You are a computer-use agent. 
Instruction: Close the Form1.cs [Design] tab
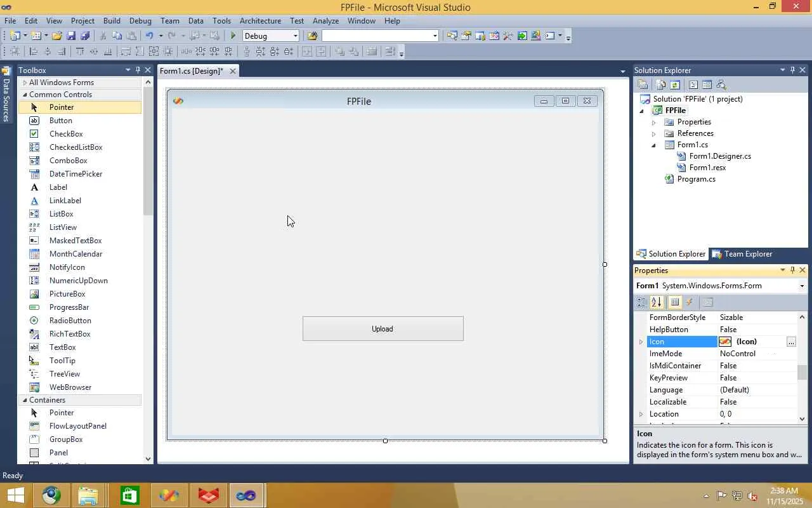coord(233,71)
